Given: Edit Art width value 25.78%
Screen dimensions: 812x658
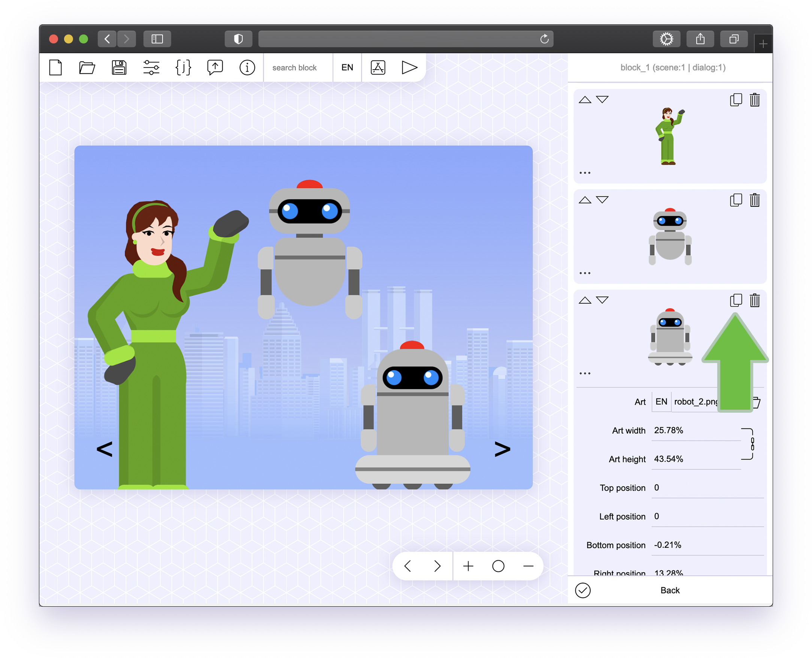Looking at the screenshot, I should (x=696, y=431).
